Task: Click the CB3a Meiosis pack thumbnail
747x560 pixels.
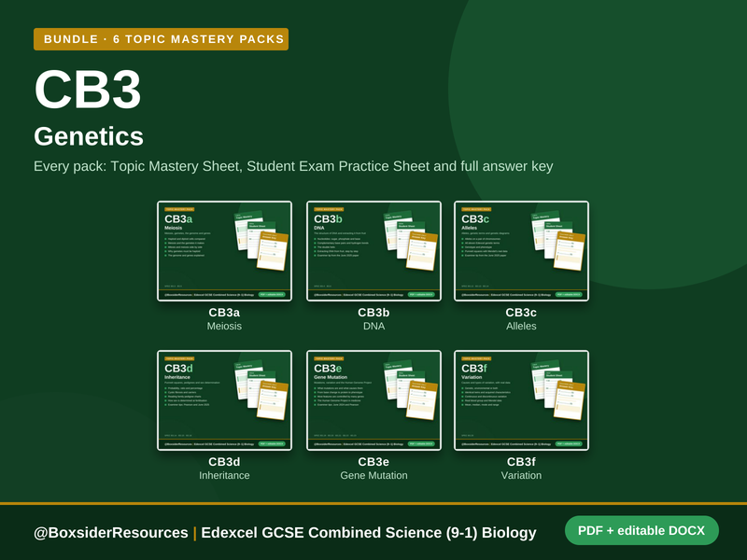Action: (224, 251)
